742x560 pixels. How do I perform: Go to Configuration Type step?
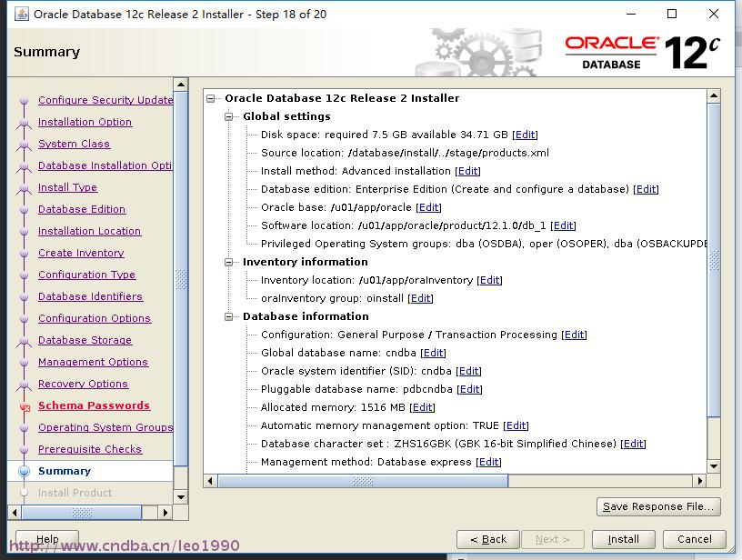coord(87,275)
